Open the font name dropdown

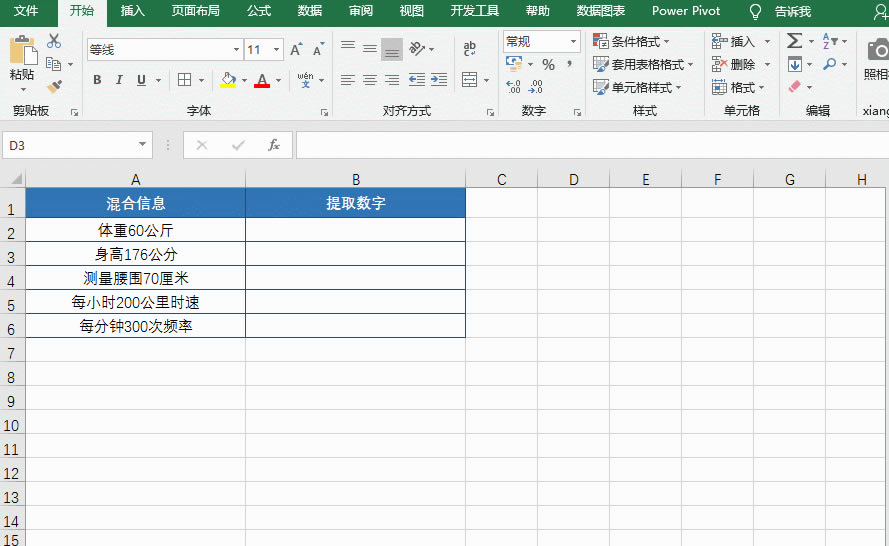click(236, 50)
